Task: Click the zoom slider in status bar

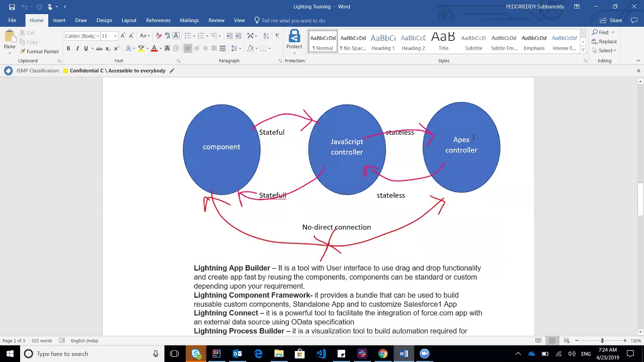Action: click(602, 341)
